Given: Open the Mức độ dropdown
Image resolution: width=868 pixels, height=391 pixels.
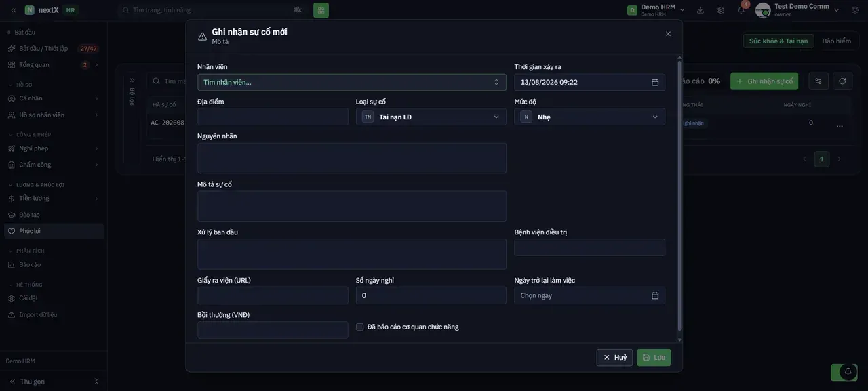Looking at the screenshot, I should tap(589, 117).
